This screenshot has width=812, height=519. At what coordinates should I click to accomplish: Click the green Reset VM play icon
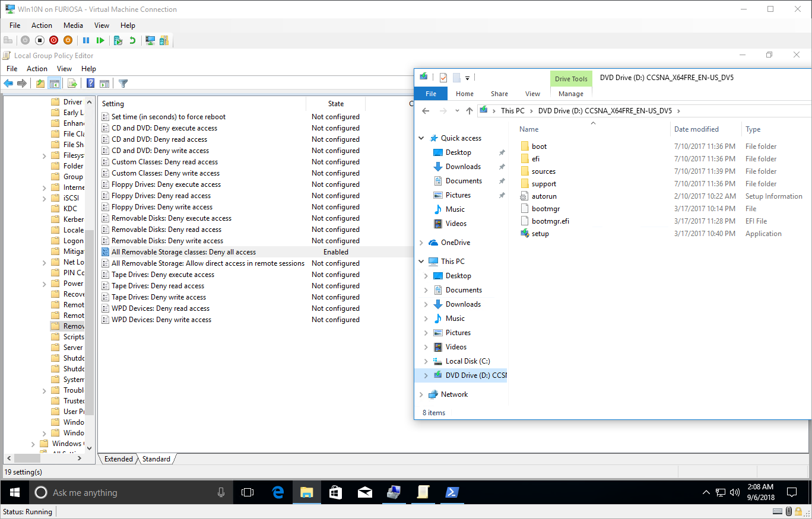coord(100,40)
